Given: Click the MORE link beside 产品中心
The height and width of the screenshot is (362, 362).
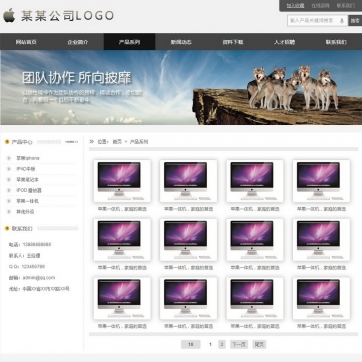Looking at the screenshot, I should click(71, 142).
